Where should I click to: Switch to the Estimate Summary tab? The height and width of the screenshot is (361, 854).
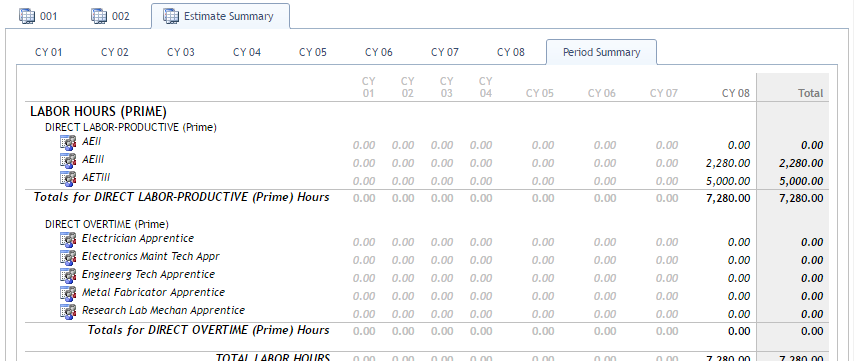[220, 16]
